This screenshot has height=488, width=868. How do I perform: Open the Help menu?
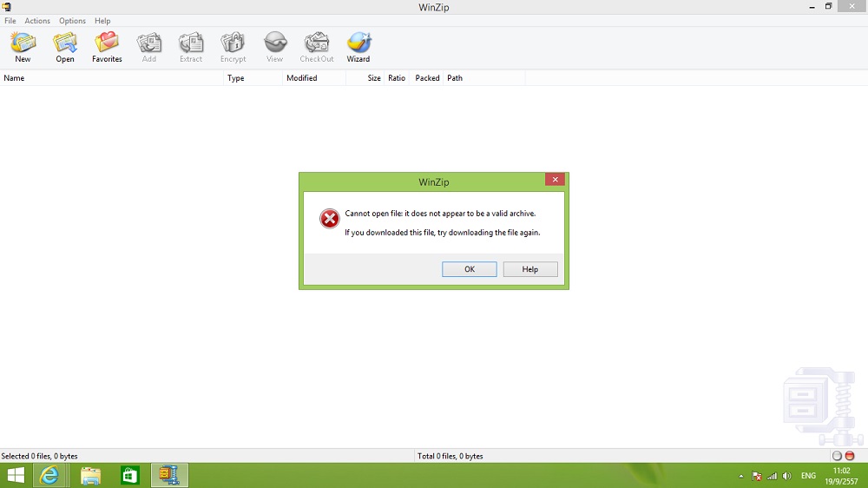102,21
